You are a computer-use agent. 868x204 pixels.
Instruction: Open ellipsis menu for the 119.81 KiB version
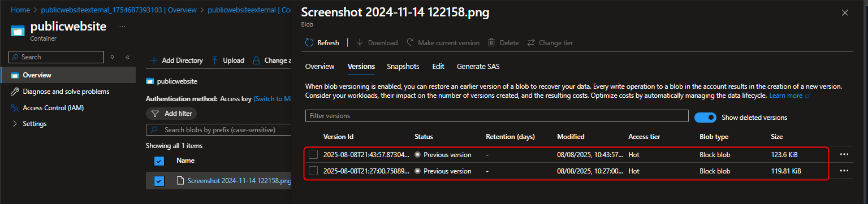tap(844, 171)
